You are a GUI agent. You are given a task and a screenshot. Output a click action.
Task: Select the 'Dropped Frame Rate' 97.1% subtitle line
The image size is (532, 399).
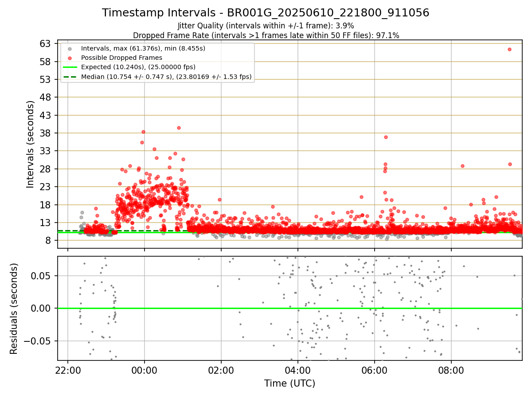click(266, 35)
